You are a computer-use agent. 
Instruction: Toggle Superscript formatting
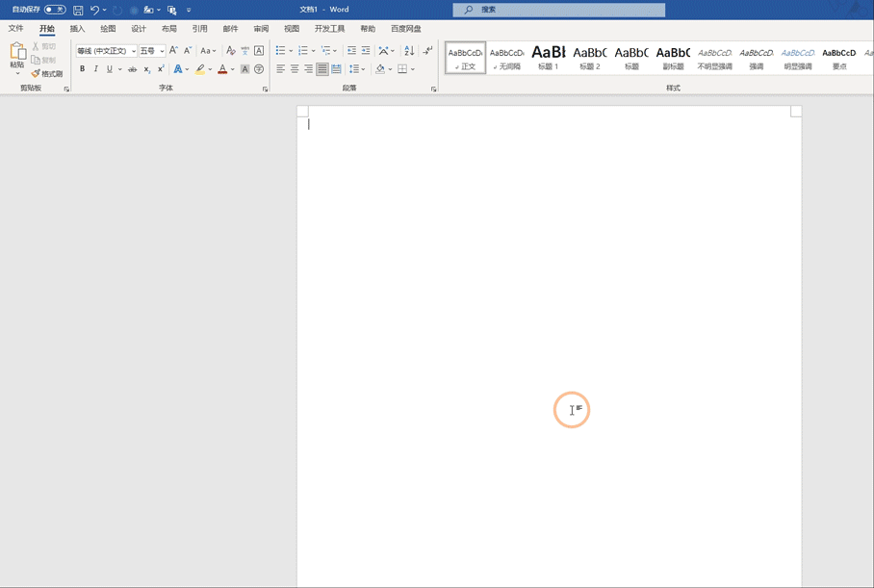click(161, 69)
